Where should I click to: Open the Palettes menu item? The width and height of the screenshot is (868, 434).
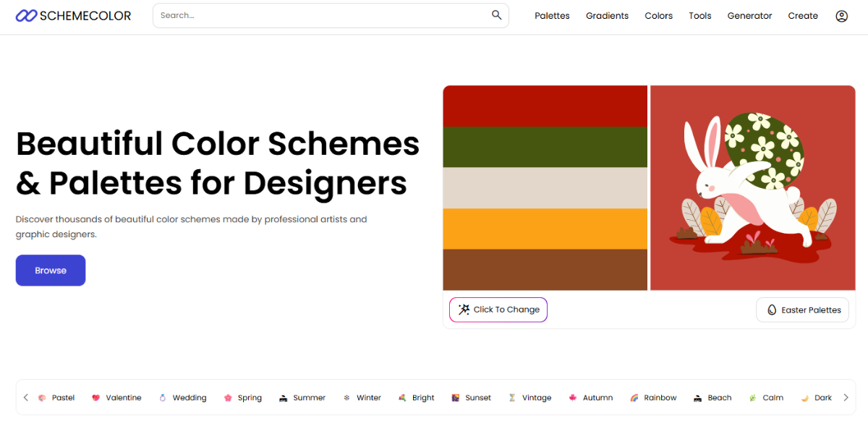pos(552,15)
